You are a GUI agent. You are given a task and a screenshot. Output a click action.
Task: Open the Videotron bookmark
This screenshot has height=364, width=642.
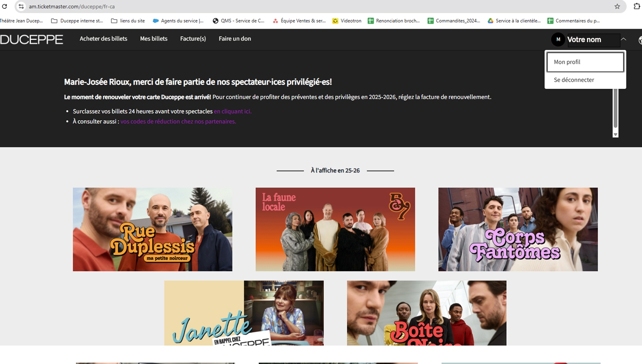[347, 21]
